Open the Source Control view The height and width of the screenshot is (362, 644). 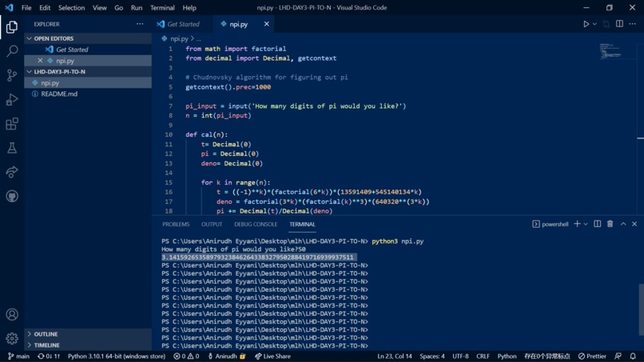click(12, 75)
